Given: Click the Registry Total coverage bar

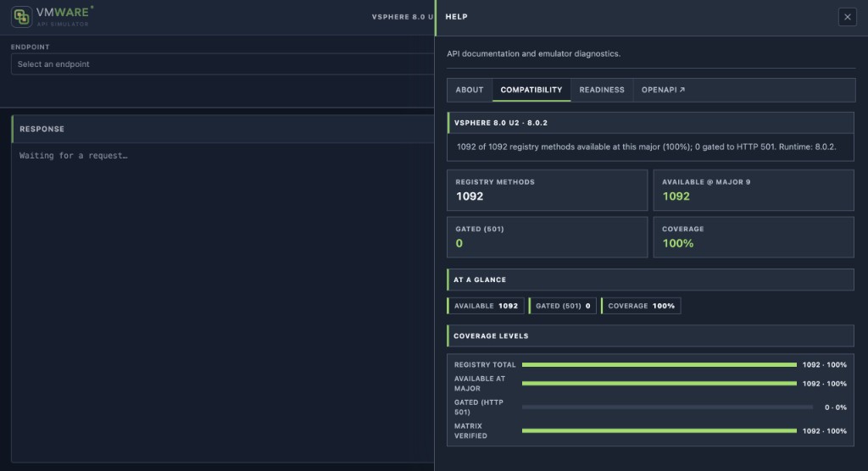Looking at the screenshot, I should tap(659, 365).
